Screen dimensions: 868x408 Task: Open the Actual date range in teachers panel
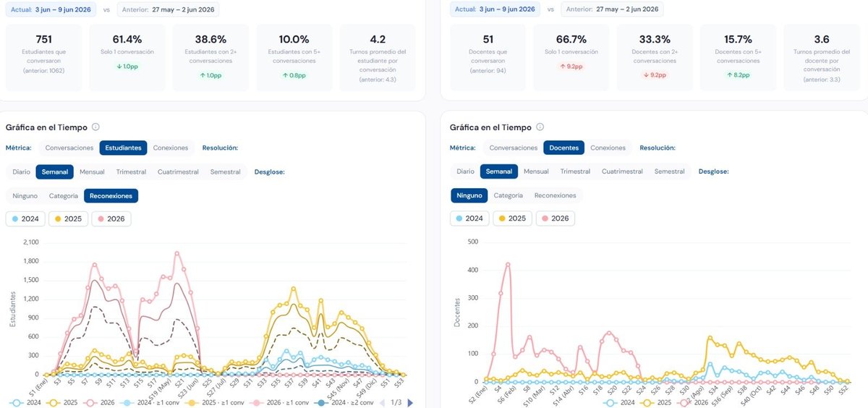tap(495, 9)
